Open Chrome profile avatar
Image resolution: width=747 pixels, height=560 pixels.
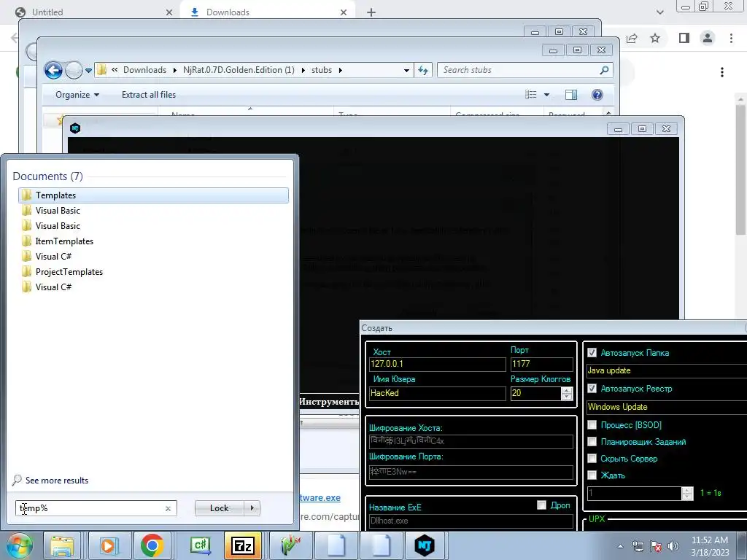pyautogui.click(x=708, y=38)
